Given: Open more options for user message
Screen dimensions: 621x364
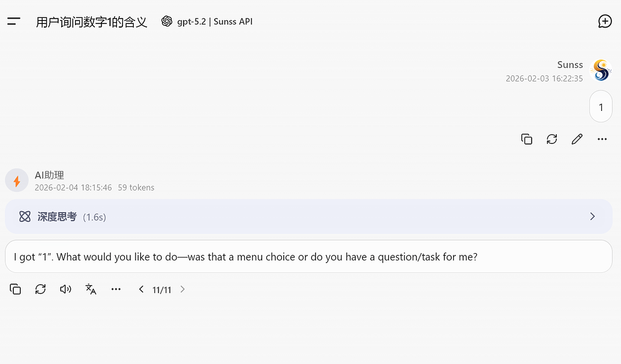Looking at the screenshot, I should click(602, 139).
